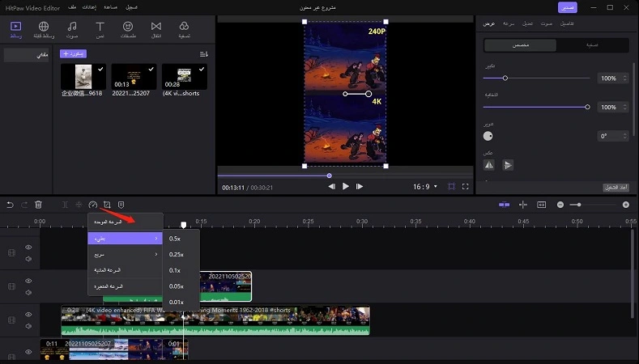Choose uniform speed (السرعة الموحدة) menu item
This screenshot has width=639, height=364.
point(125,222)
